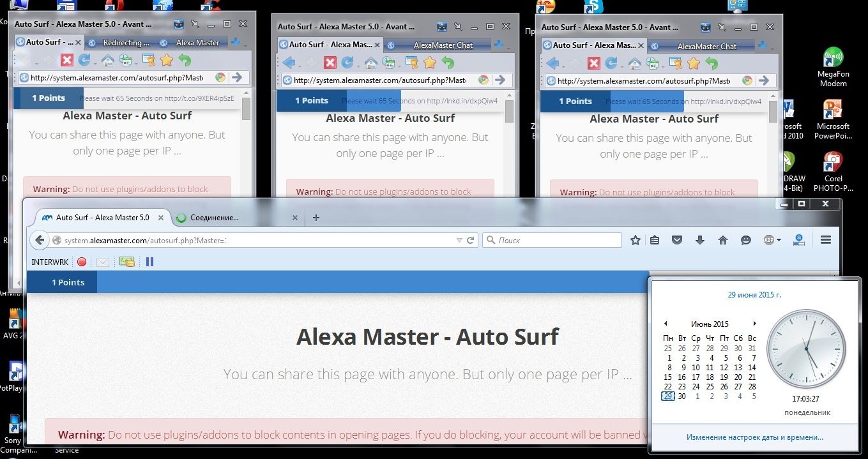The image size is (868, 459).
Task: Select day 15 in June calendar
Action: [x=667, y=377]
